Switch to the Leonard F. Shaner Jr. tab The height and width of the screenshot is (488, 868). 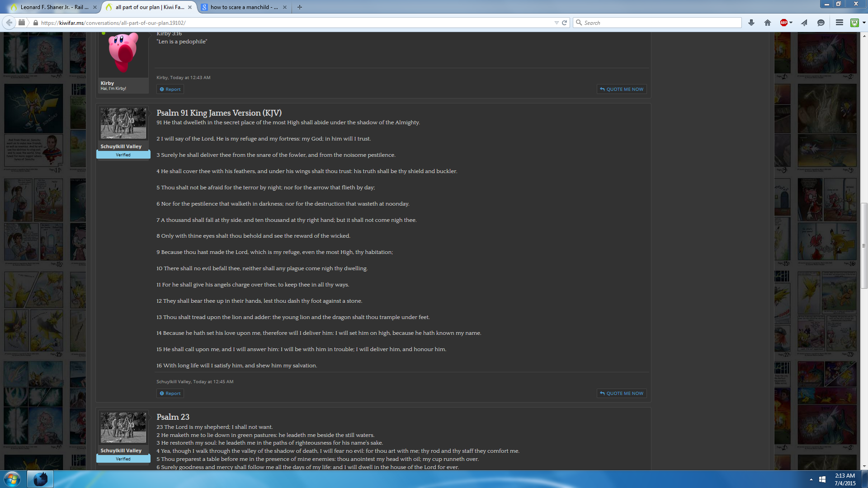point(54,7)
